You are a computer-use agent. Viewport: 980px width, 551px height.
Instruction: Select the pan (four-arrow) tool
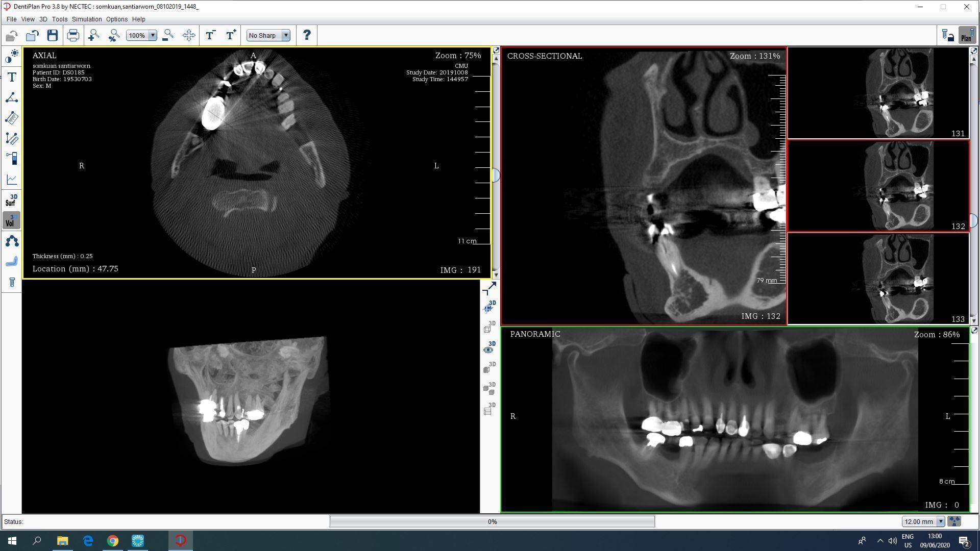click(x=189, y=35)
